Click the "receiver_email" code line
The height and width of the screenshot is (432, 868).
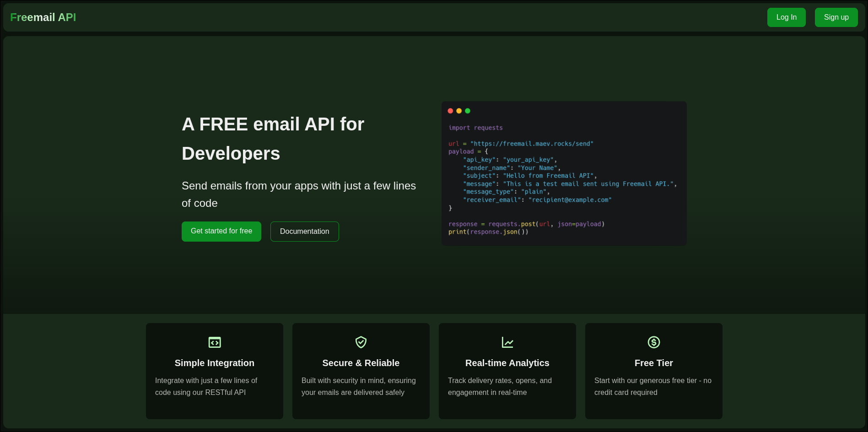tap(537, 200)
